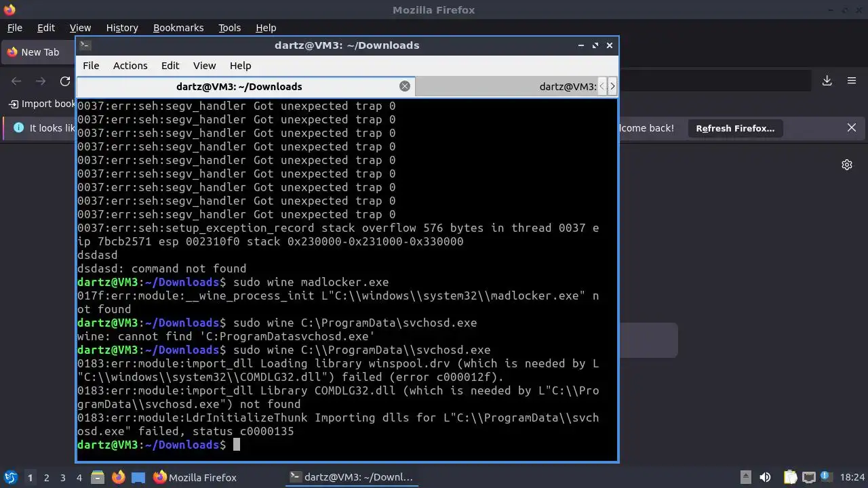Switch to workspace 1

30,478
